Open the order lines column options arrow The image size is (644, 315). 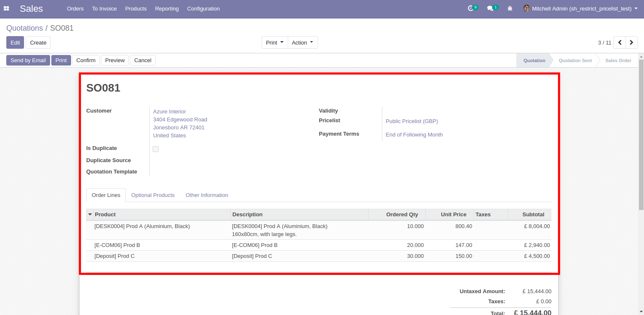[90, 214]
